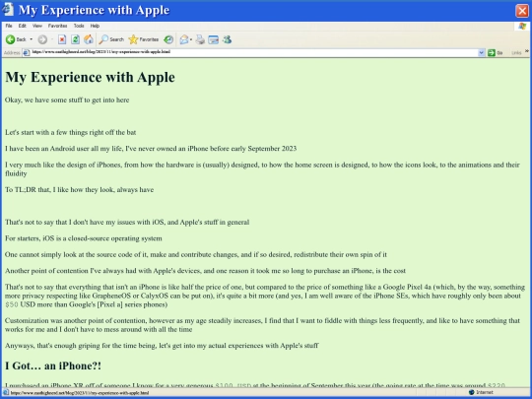Click the 'One cannot simply look at the source code' line
Screen dimensions: 532x399
196,254
